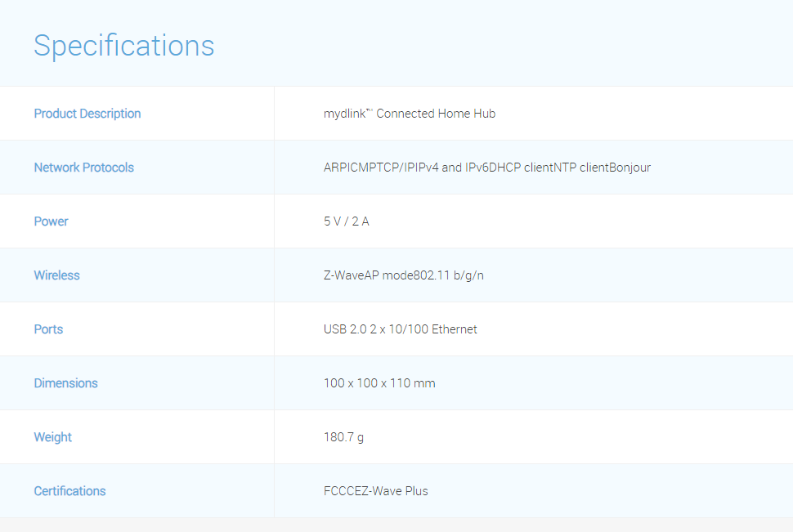Click the Certifications row label
The image size is (793, 532).
click(x=69, y=491)
